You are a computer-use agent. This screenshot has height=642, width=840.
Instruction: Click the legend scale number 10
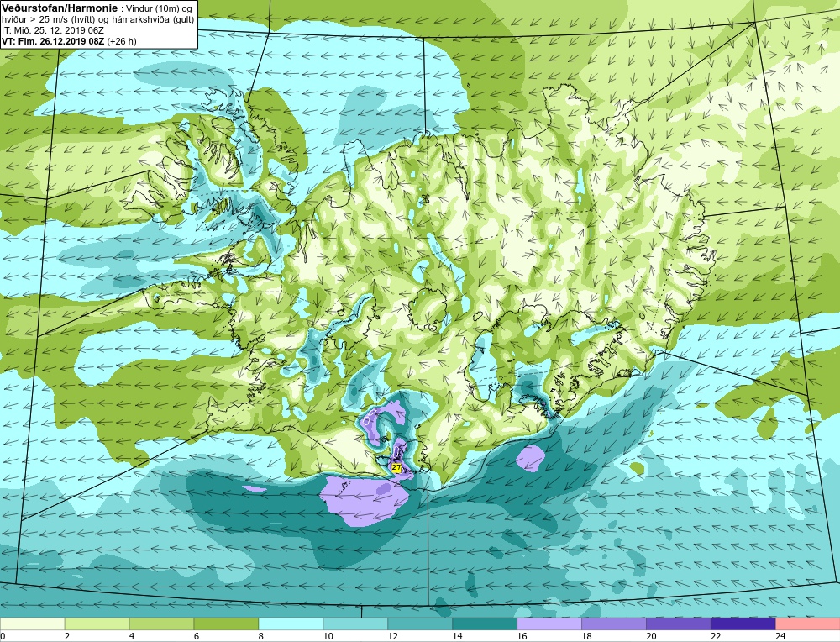328,636
